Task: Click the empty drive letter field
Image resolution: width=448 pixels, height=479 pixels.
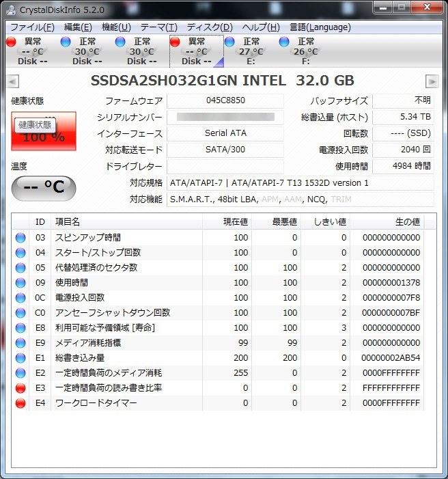Action: (225, 167)
